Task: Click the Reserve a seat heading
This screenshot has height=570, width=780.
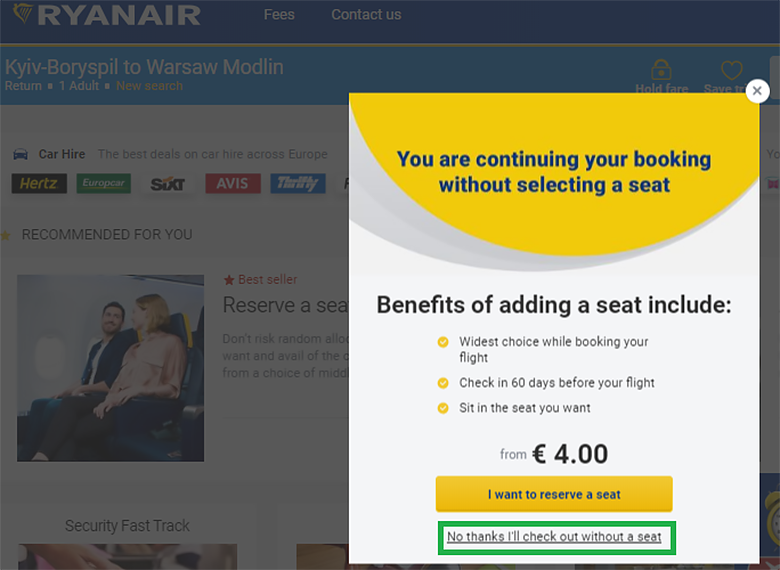Action: [285, 305]
